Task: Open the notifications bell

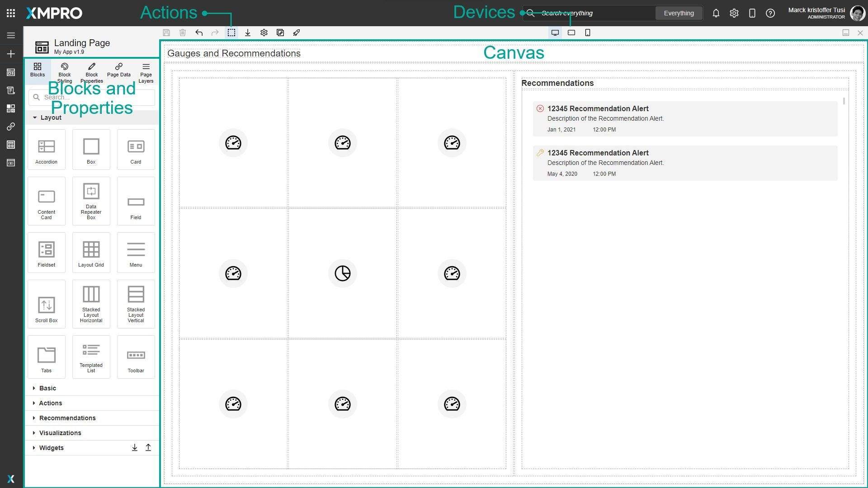Action: tap(716, 13)
